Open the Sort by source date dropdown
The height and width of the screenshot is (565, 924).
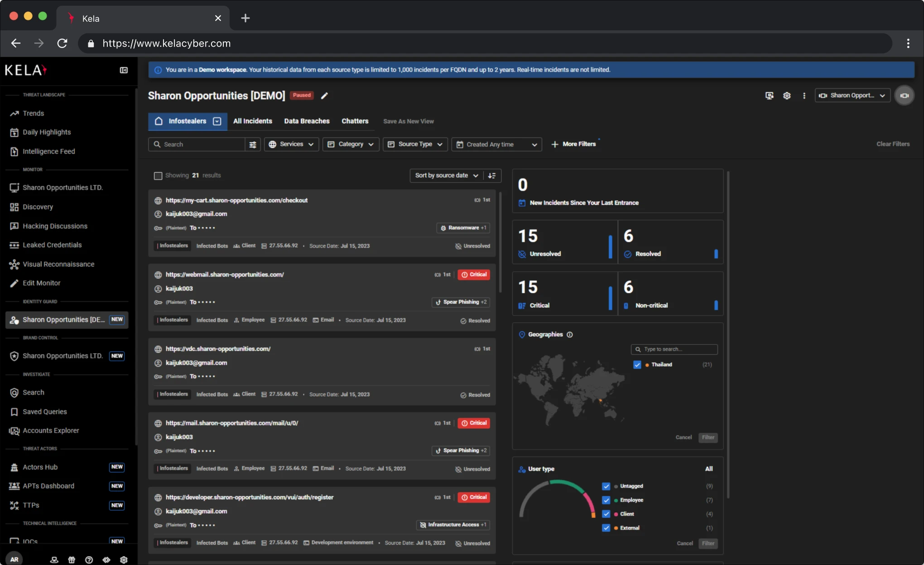(x=446, y=176)
